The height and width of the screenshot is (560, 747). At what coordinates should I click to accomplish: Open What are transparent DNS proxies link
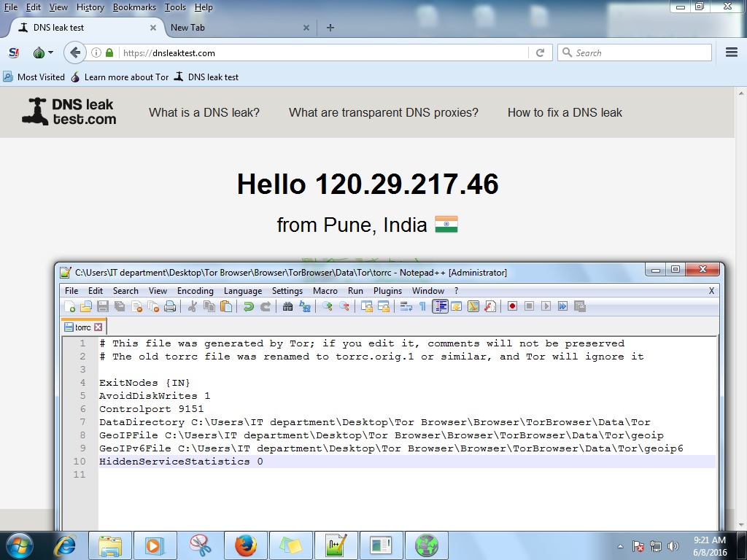pos(384,112)
